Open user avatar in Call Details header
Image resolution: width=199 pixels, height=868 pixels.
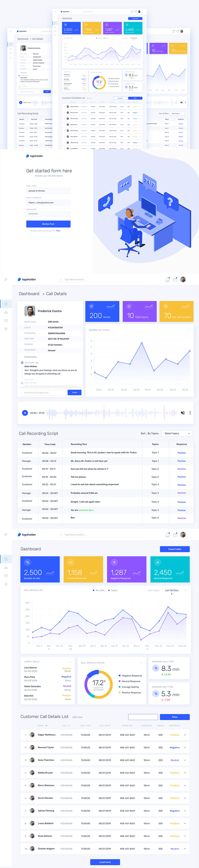(x=183, y=279)
